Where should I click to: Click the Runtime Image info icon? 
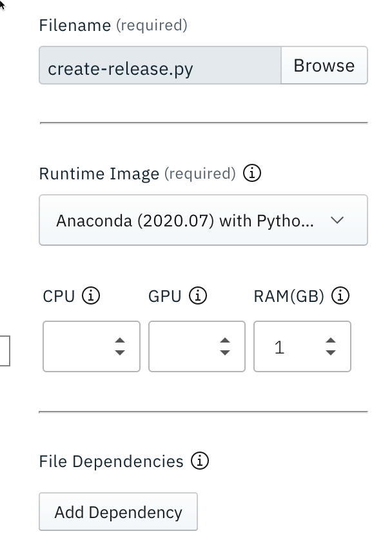pyautogui.click(x=253, y=173)
